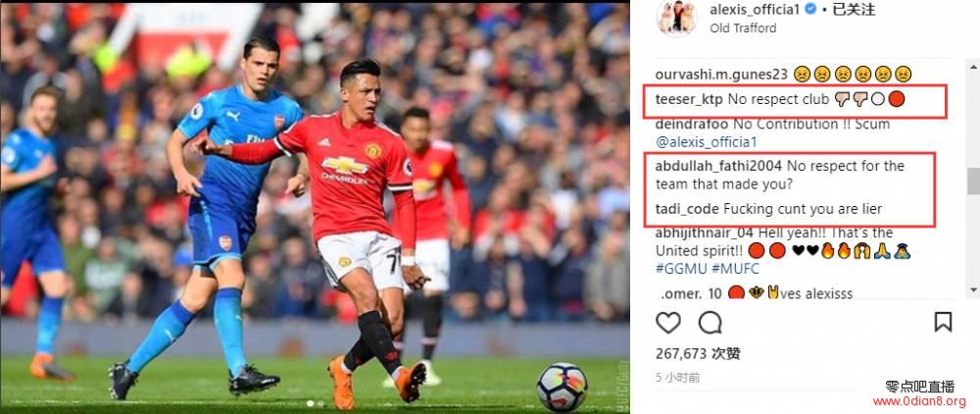Click the football match photo
Image resolution: width=980 pixels, height=414 pixels.
315,207
